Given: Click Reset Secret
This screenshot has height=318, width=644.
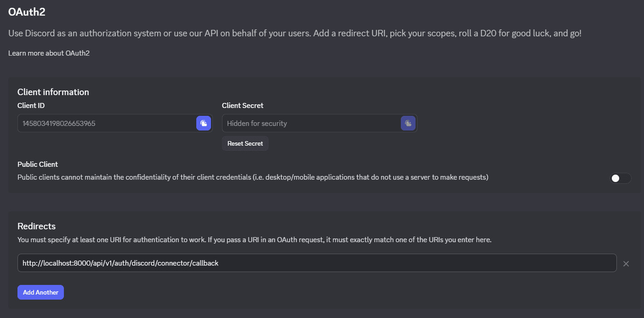Looking at the screenshot, I should [245, 143].
